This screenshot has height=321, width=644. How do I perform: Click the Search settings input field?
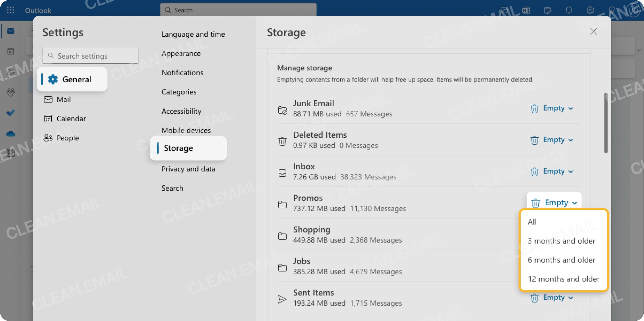[90, 55]
